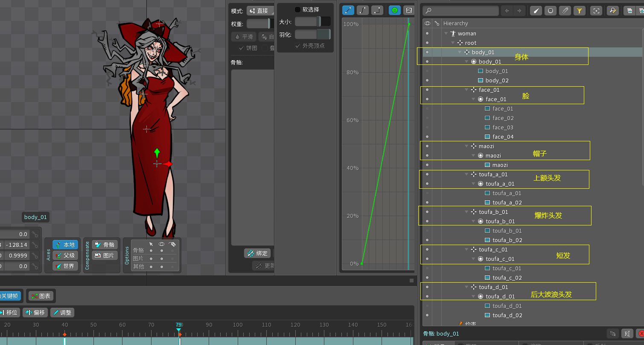644x345 pixels.
Task: Click the yellow funnel filter icon
Action: 579,11
